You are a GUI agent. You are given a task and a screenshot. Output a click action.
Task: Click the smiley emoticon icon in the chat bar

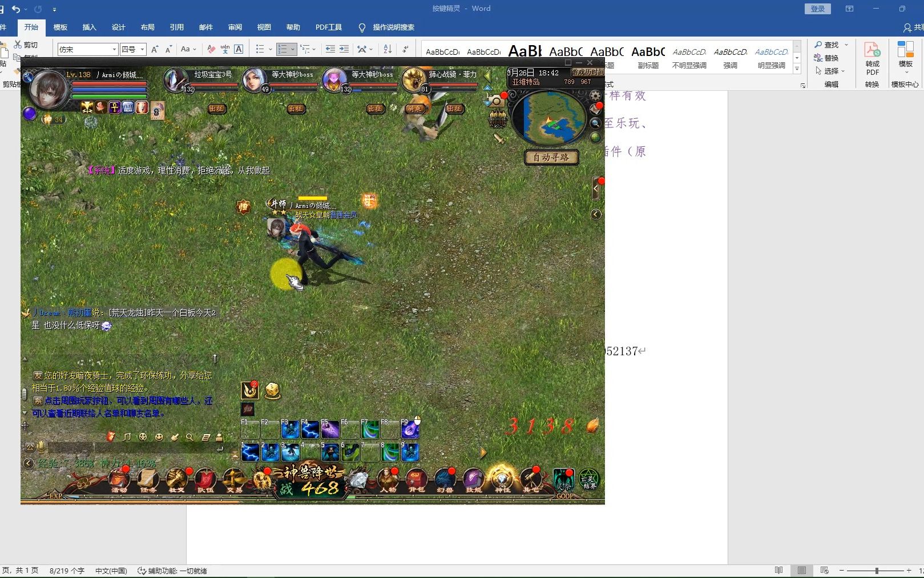click(159, 437)
